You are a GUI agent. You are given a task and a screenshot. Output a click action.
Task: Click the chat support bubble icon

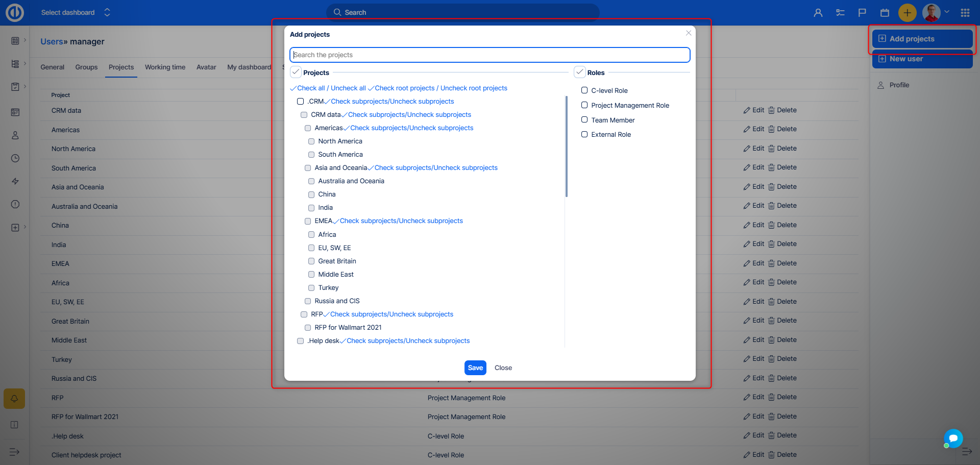pyautogui.click(x=952, y=438)
